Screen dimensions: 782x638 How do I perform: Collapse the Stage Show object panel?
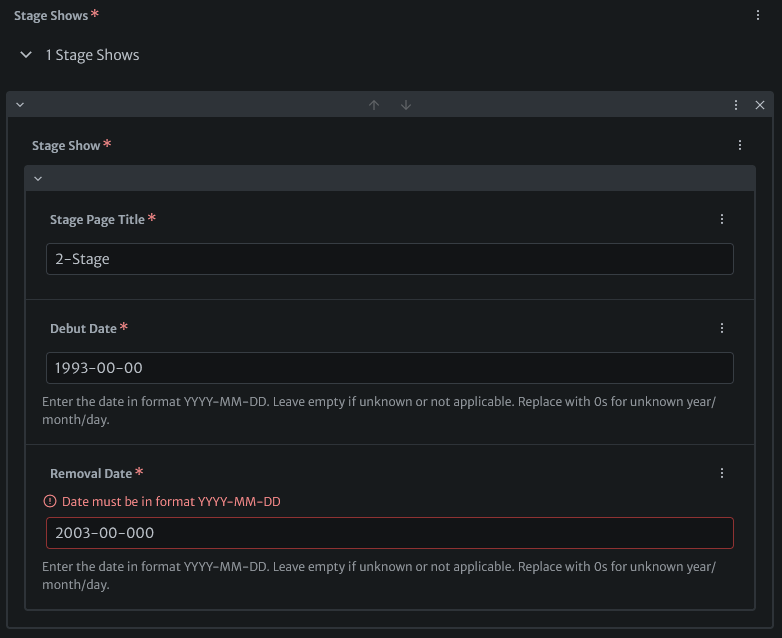coord(38,179)
